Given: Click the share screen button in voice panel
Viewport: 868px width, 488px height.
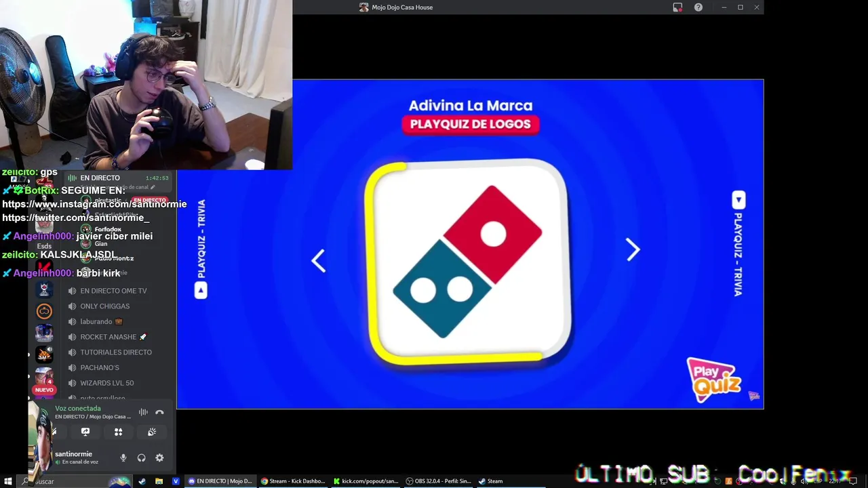Looking at the screenshot, I should [85, 432].
